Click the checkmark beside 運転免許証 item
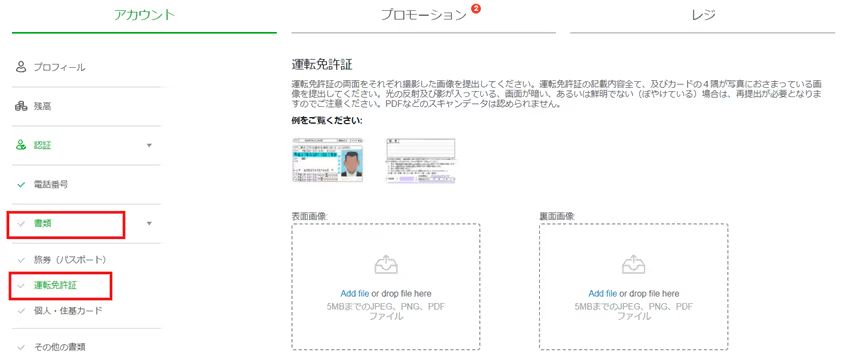 [x=21, y=286]
